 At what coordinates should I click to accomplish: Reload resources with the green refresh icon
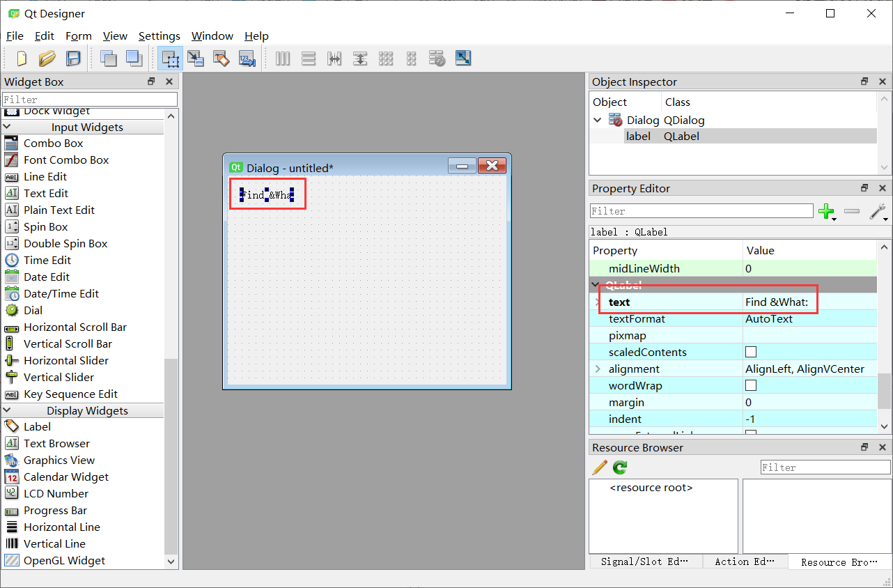pyautogui.click(x=620, y=467)
